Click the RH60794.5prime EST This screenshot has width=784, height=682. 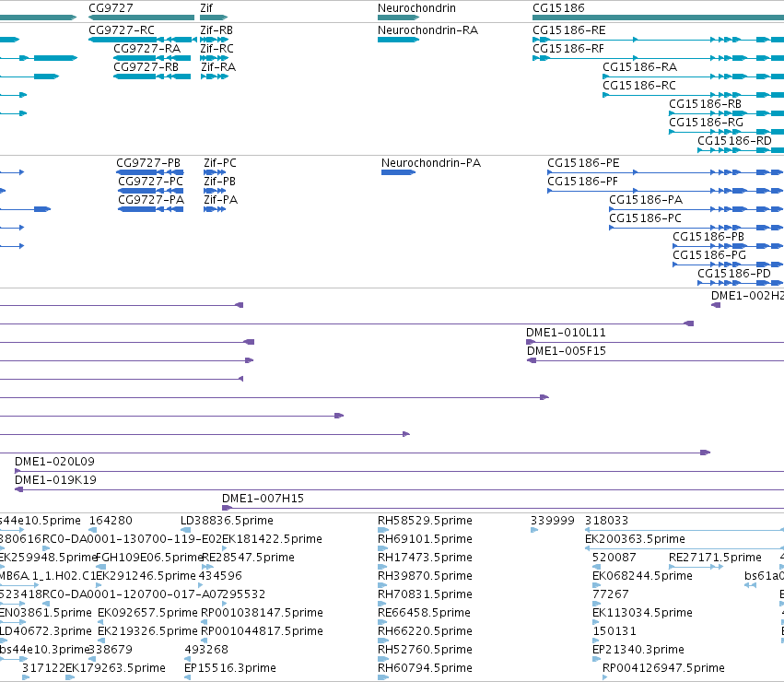(425, 669)
